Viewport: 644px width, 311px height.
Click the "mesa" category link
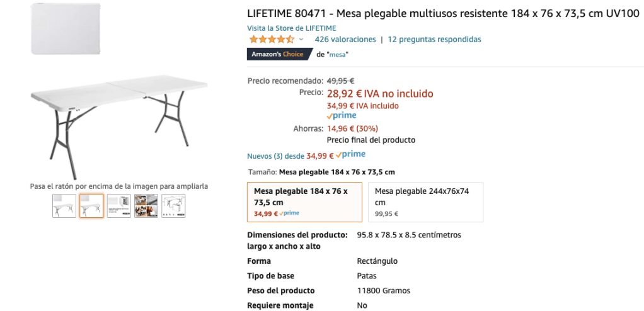coord(338,55)
